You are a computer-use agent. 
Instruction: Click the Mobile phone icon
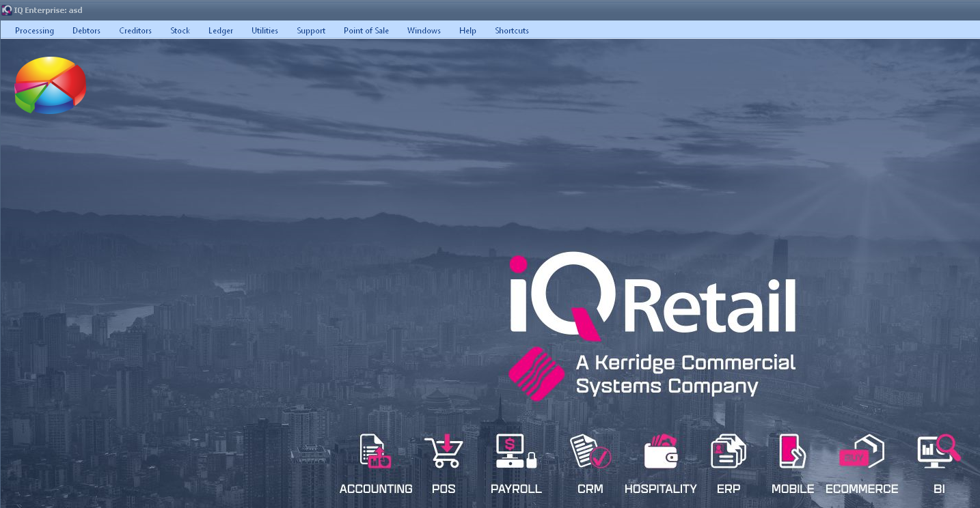[x=793, y=451]
